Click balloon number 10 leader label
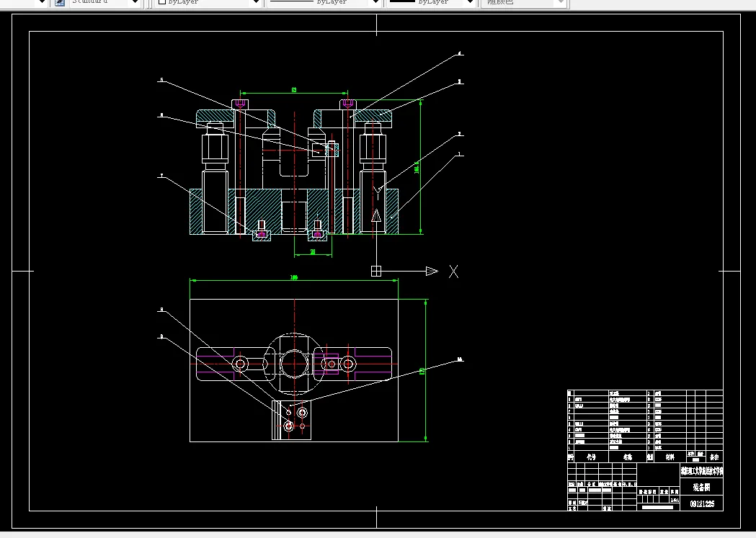The height and width of the screenshot is (538, 756). (460, 359)
